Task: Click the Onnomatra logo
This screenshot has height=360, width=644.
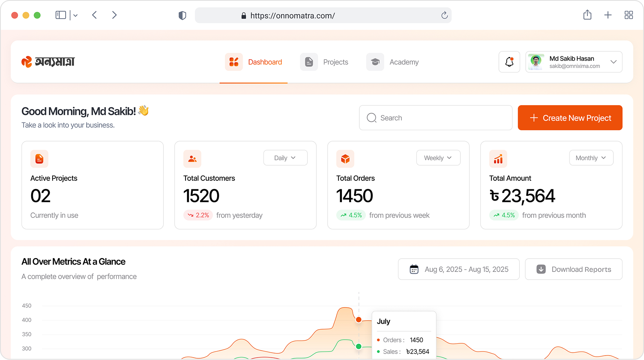Action: (x=48, y=61)
